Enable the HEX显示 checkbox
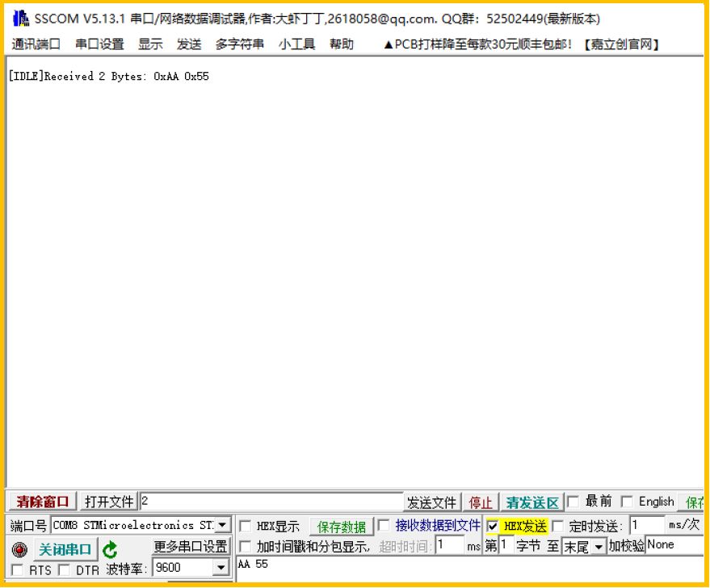 (245, 526)
